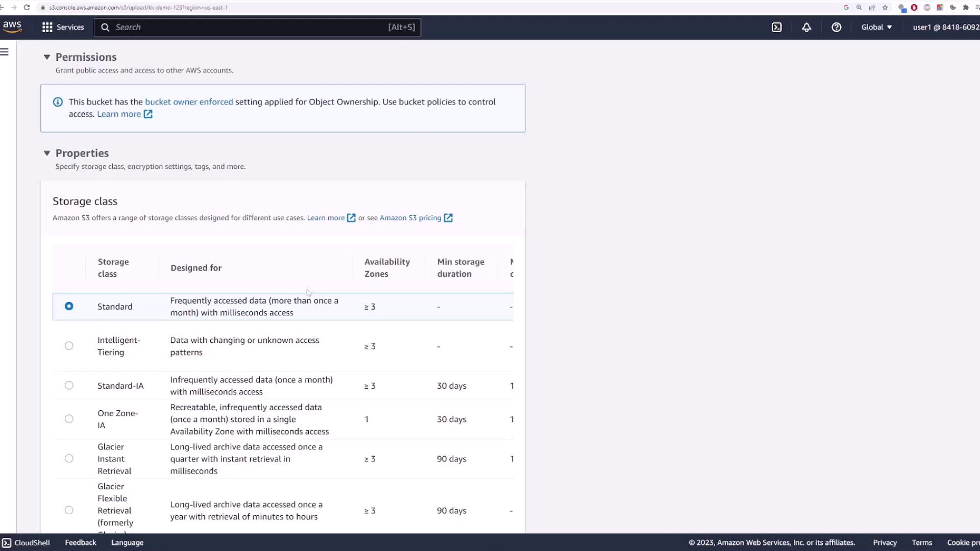Viewport: 980px width, 551px height.
Task: Click the info icon in ownership notice
Action: 58,102
